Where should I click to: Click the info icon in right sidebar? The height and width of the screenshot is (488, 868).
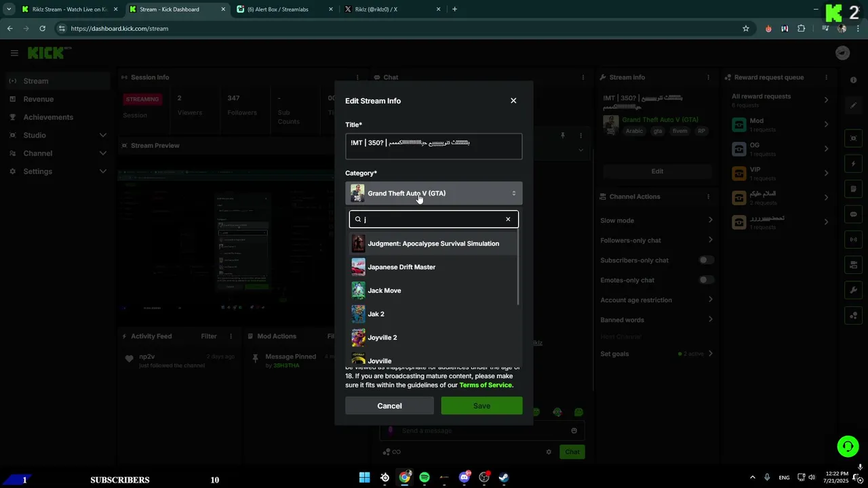pyautogui.click(x=853, y=80)
